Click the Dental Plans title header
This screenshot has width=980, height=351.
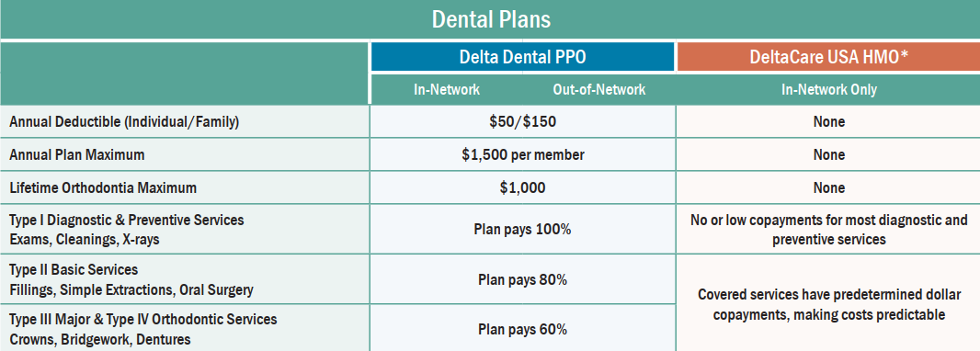(x=491, y=19)
